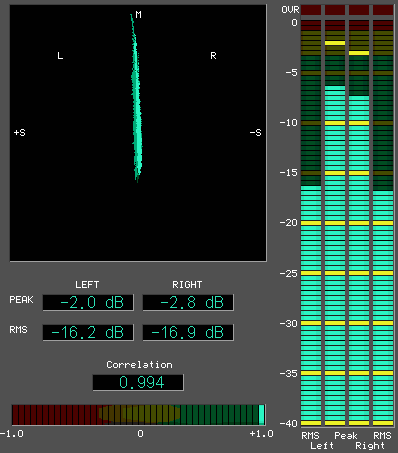Screen dimensions: 398x453
Task: Click the RMS Left OVR indicator
Action: [311, 10]
